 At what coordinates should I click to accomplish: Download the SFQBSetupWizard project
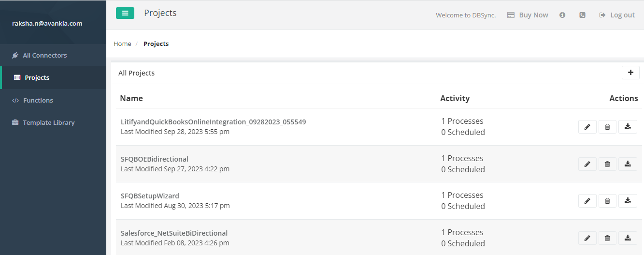click(628, 201)
